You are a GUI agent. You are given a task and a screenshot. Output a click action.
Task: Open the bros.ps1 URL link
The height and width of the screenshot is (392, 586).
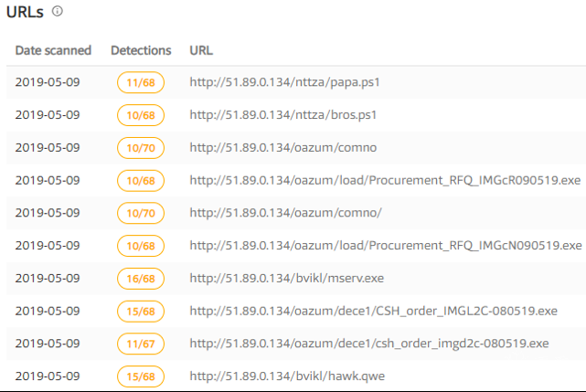click(283, 115)
